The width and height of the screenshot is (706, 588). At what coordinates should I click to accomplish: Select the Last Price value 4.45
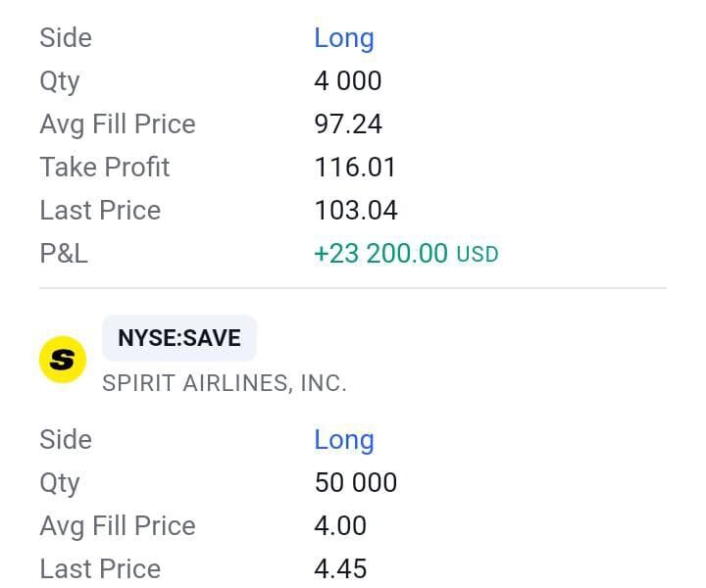pyautogui.click(x=340, y=569)
